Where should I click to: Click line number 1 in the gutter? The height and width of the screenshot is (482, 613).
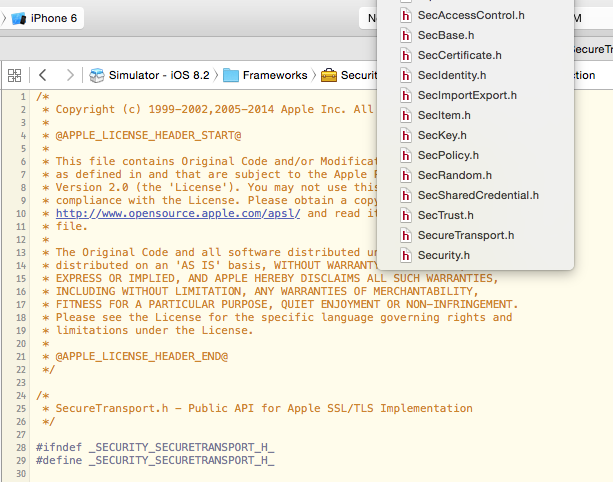coord(23,97)
